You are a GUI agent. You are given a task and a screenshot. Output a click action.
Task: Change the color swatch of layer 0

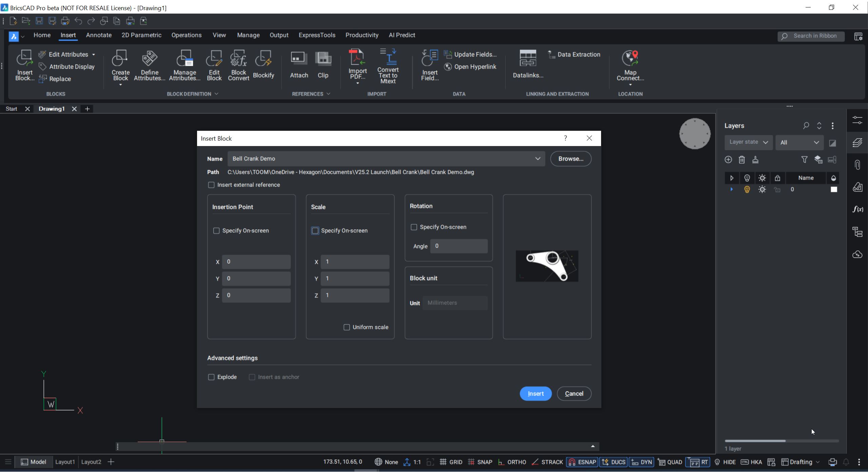834,189
